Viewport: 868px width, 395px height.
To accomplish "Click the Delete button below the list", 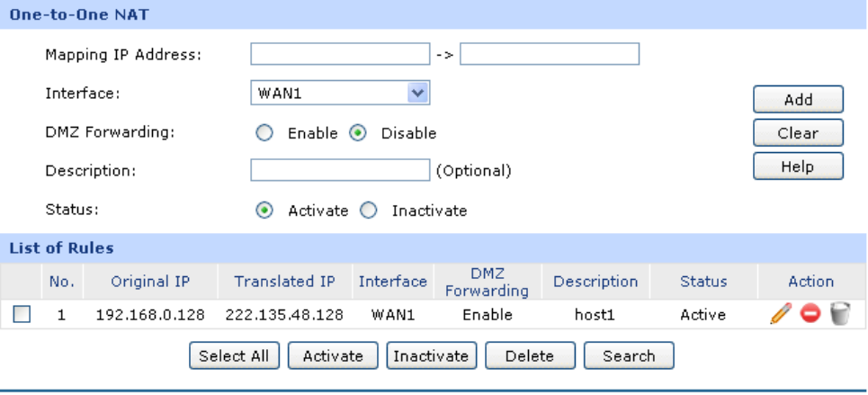I will click(529, 355).
